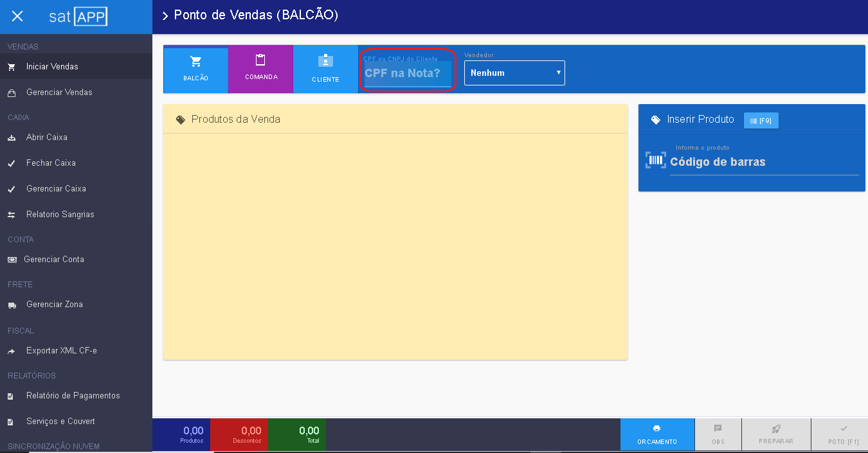The image size is (868, 453).
Task: Click the barcode scanner icon
Action: point(655,161)
